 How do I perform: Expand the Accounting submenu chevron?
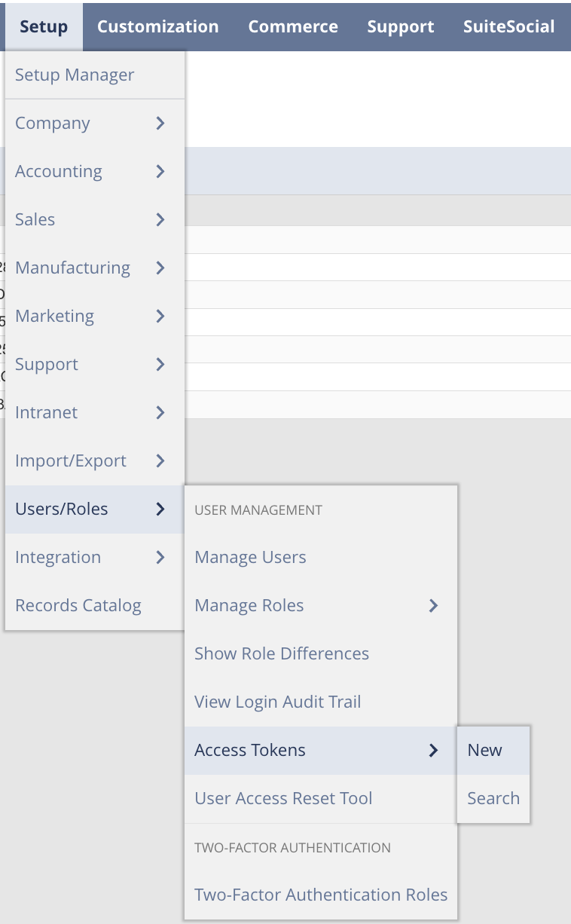pyautogui.click(x=160, y=171)
